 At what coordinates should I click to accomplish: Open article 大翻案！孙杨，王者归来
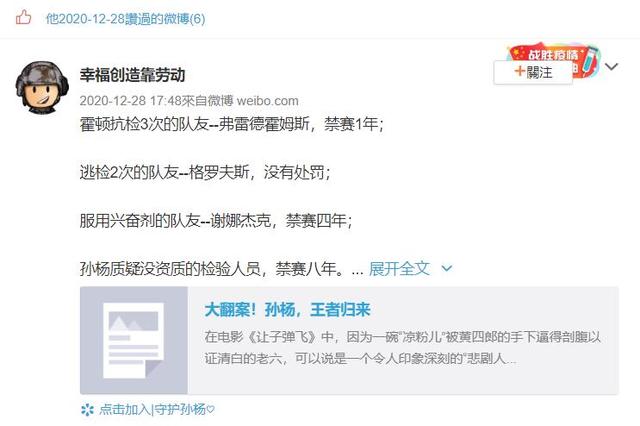(x=287, y=310)
